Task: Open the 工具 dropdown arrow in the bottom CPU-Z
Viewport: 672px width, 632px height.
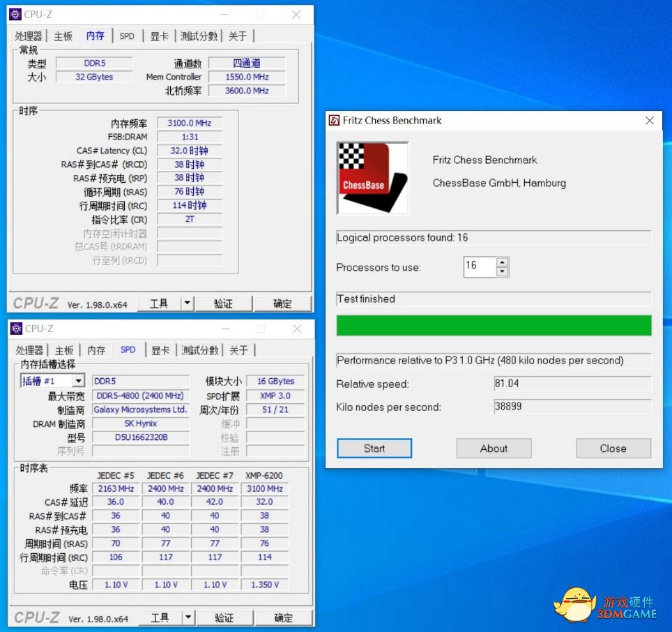Action: 187,617
